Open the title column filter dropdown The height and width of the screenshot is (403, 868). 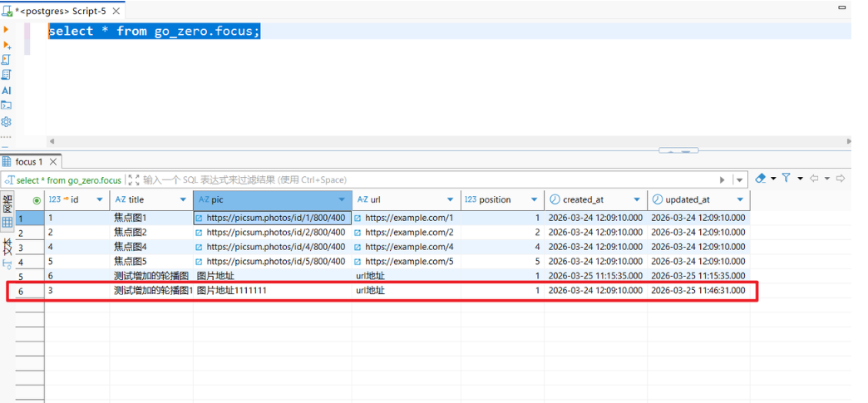click(x=183, y=200)
